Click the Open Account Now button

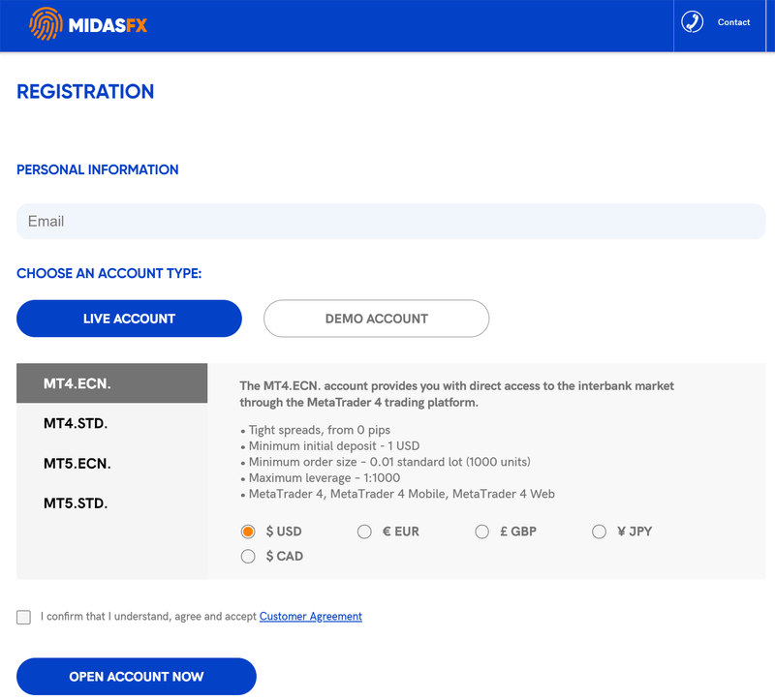(x=137, y=677)
